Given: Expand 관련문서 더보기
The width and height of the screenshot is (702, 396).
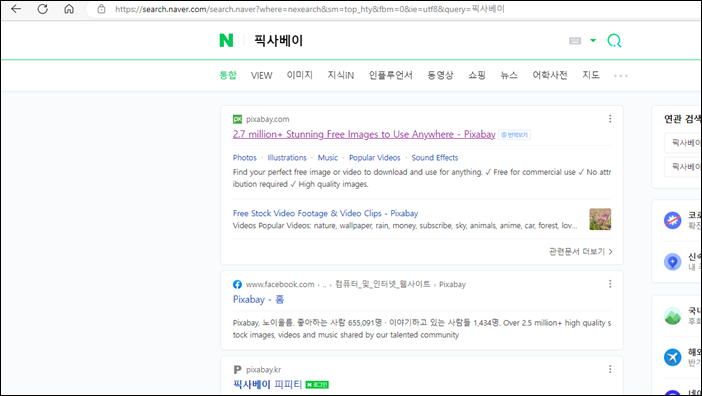Looking at the screenshot, I should tap(581, 251).
